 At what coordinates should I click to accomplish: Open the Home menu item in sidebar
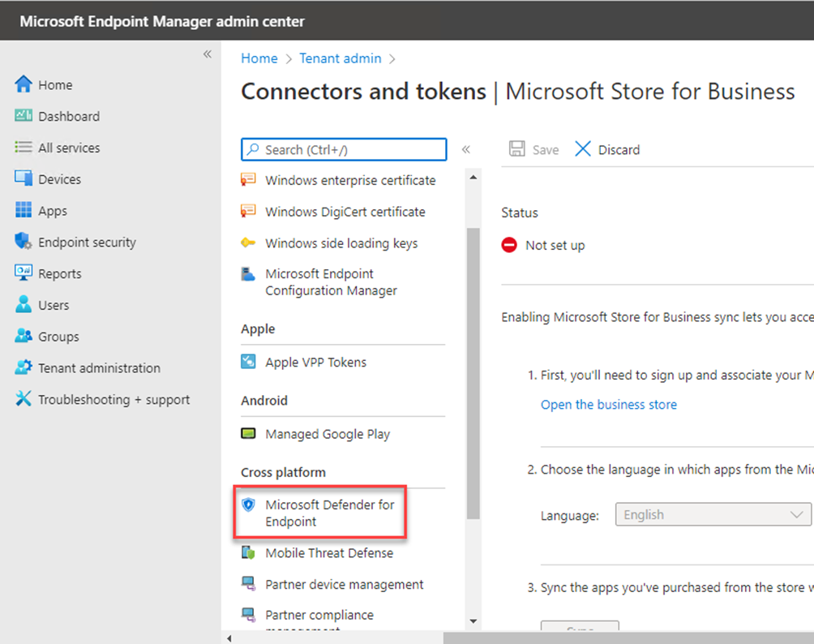(55, 84)
